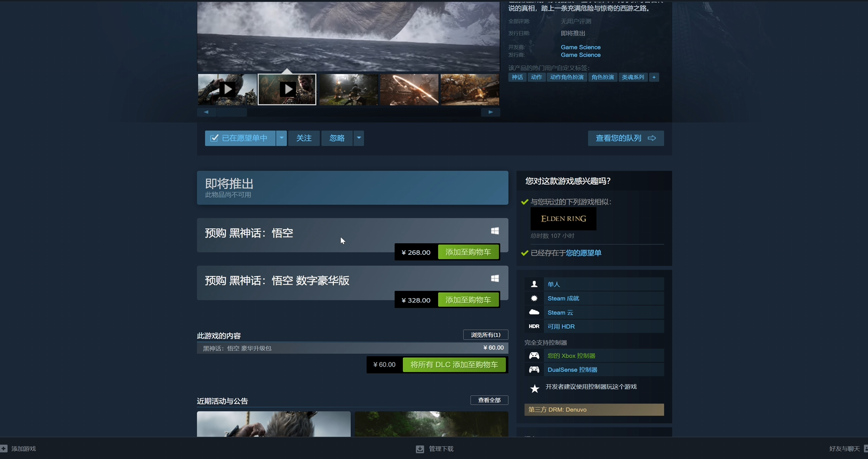The image size is (868, 459).
Task: Click the Xbox controller icon
Action: (534, 356)
